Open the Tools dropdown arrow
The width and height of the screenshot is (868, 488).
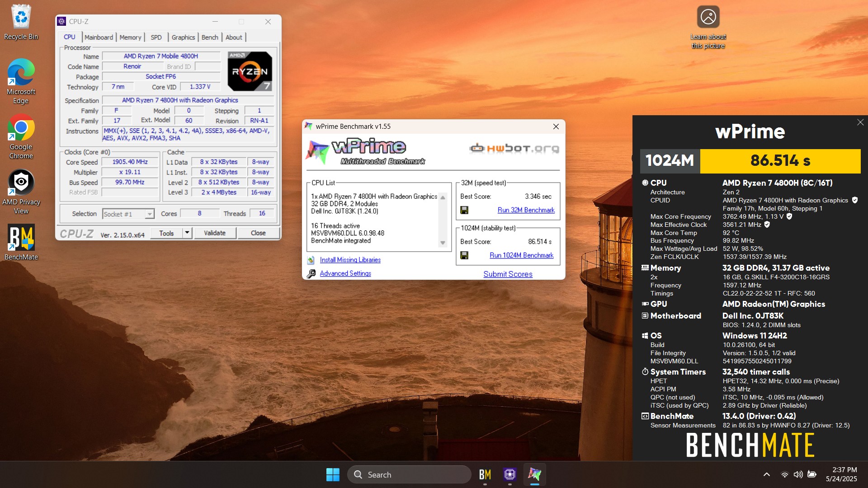coord(187,233)
